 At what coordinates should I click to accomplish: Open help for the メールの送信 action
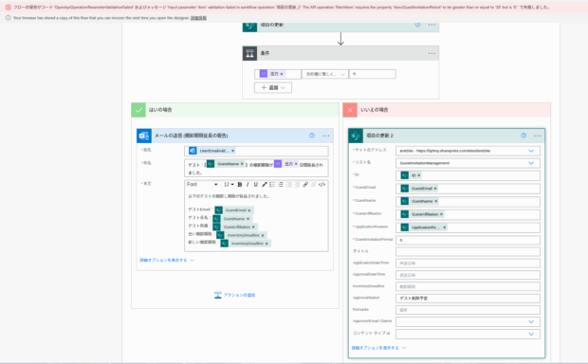tap(312, 136)
